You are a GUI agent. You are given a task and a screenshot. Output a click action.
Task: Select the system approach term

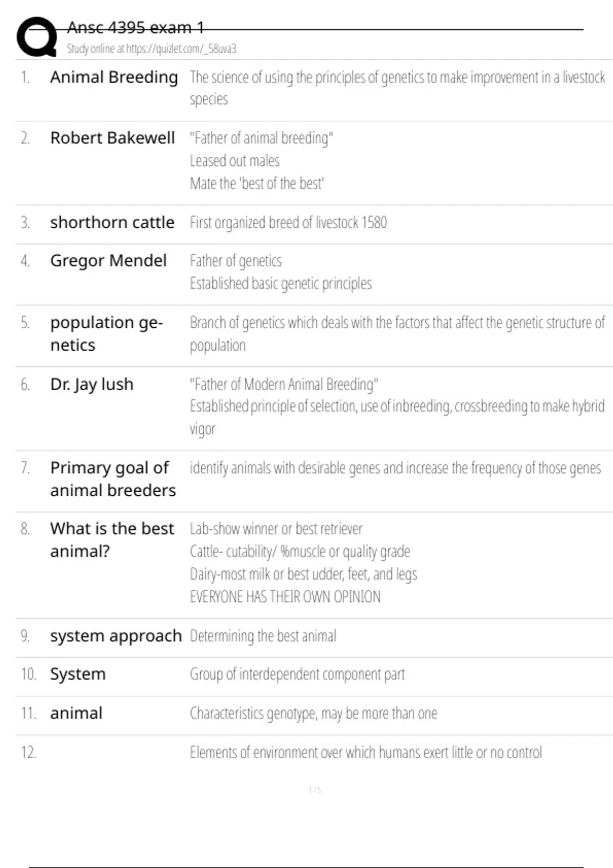point(116,636)
